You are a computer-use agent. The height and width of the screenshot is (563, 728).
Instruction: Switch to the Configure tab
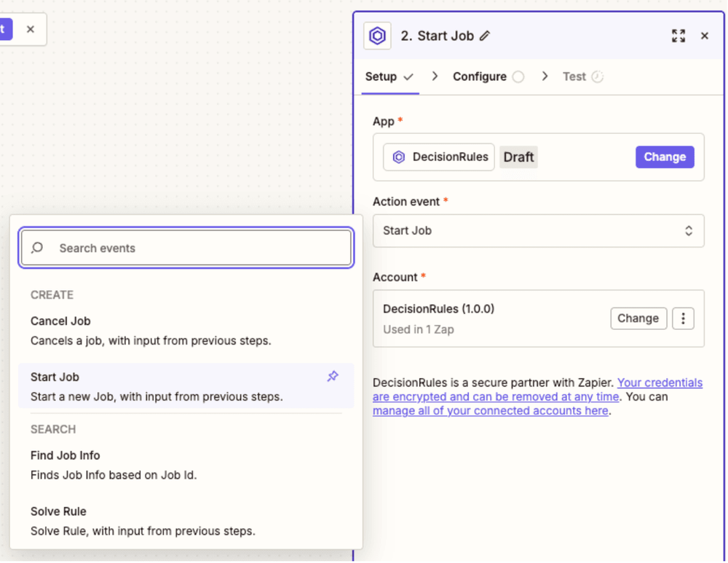click(x=488, y=76)
